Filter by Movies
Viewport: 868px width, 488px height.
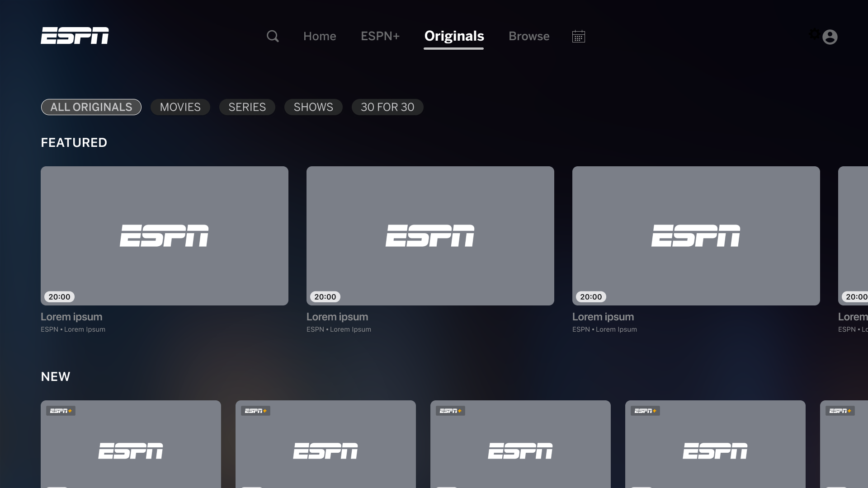pyautogui.click(x=180, y=107)
